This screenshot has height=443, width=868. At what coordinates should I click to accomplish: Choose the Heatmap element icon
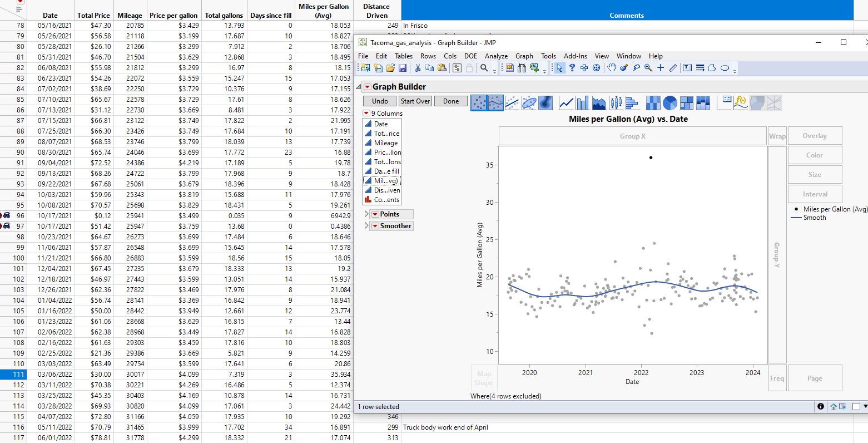(653, 103)
